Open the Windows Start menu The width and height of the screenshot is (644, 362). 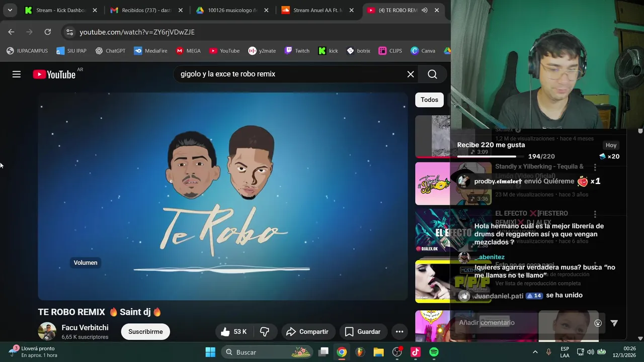pos(210,352)
